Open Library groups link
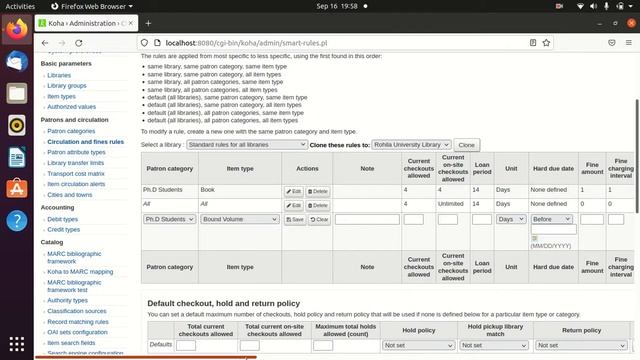Viewport: 640px width, 360px height. pos(67,86)
